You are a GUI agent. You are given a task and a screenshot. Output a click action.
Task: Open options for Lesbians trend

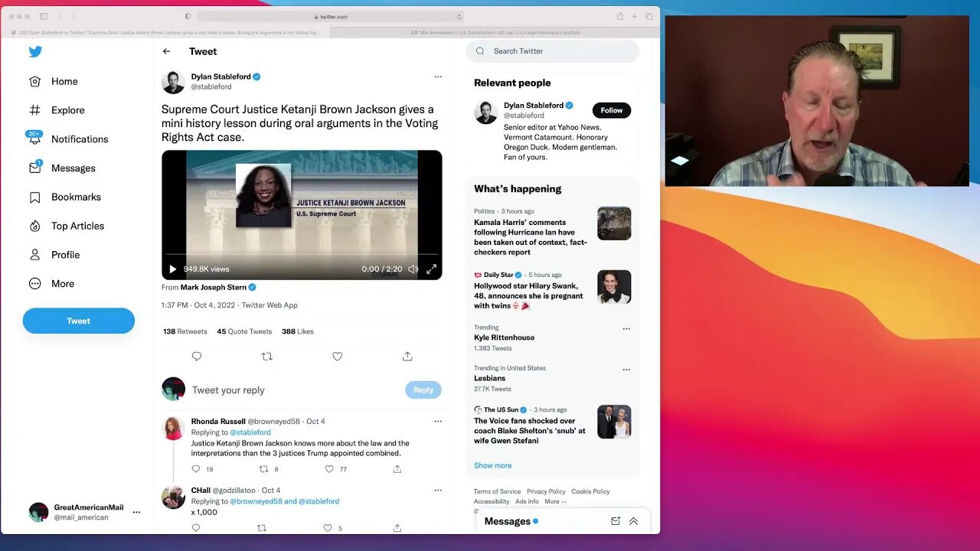(x=626, y=370)
